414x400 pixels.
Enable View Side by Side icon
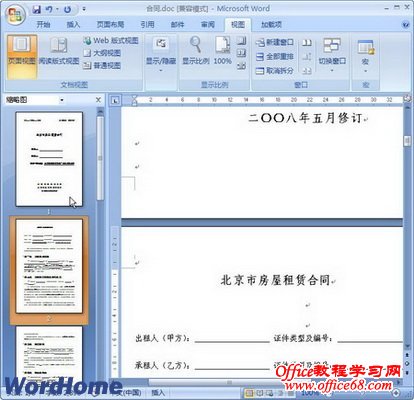(307, 43)
